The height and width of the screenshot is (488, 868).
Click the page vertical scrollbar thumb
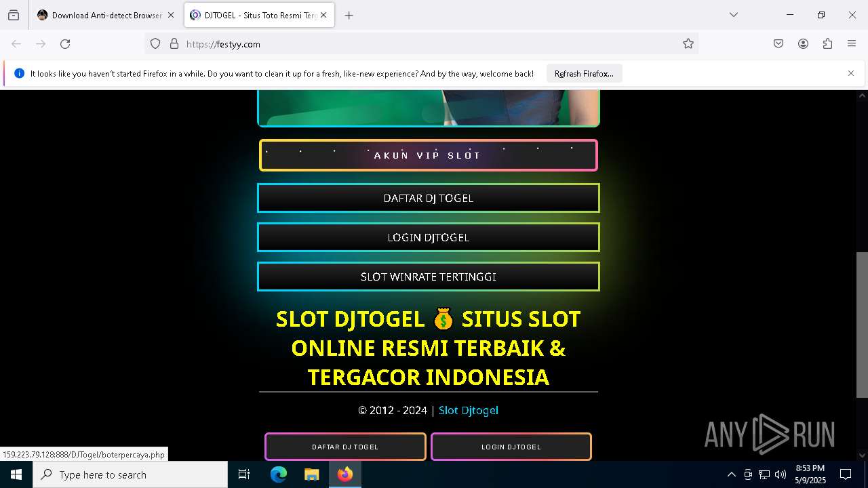(x=862, y=325)
